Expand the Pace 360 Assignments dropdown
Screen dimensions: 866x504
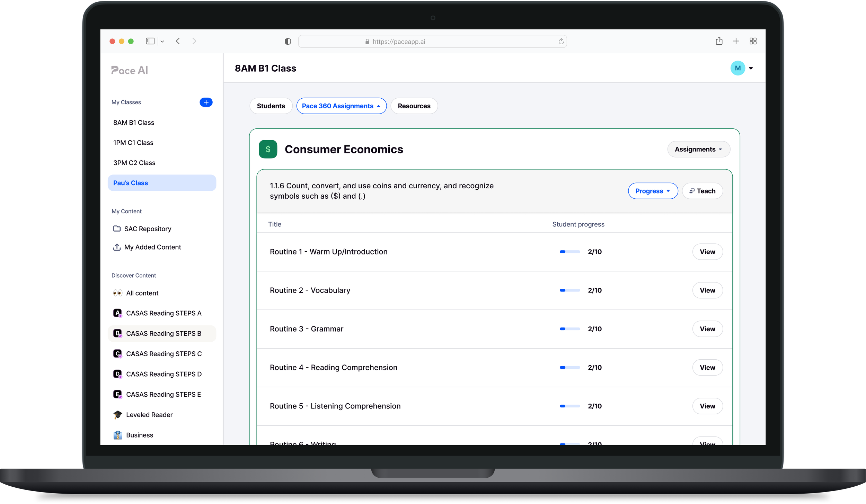point(341,106)
